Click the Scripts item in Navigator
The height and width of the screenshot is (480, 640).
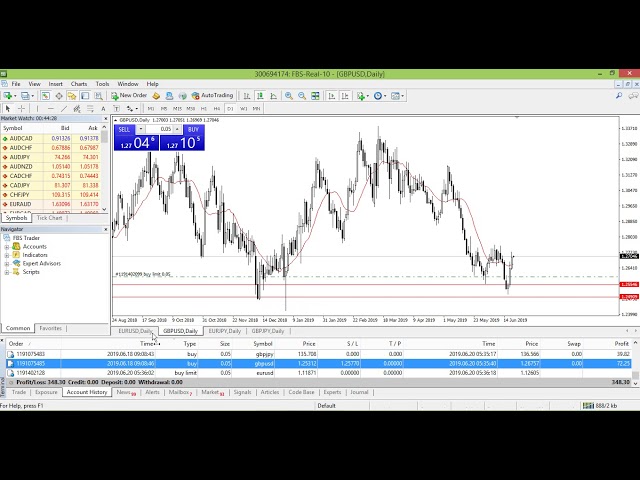tap(32, 271)
